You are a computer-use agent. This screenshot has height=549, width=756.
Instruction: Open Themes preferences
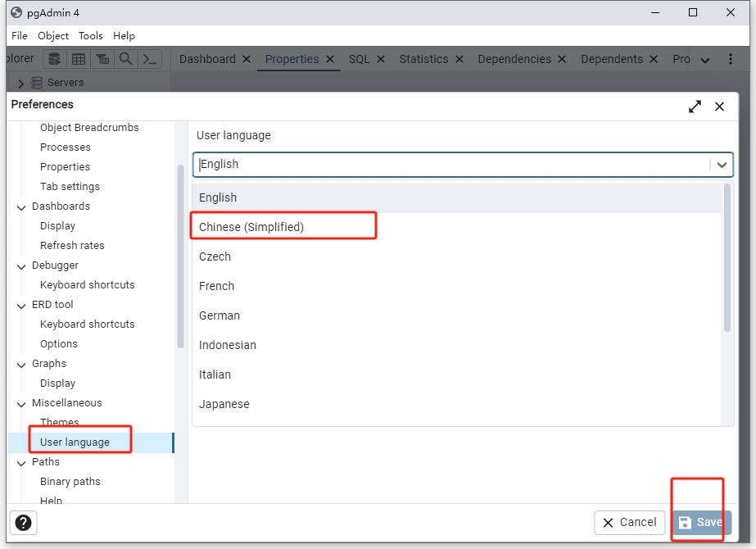(x=59, y=422)
